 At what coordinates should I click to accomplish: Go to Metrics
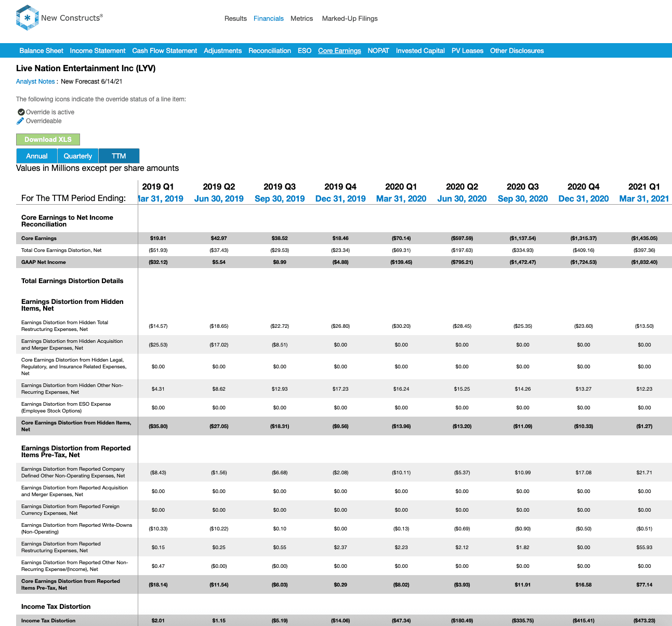pyautogui.click(x=301, y=19)
